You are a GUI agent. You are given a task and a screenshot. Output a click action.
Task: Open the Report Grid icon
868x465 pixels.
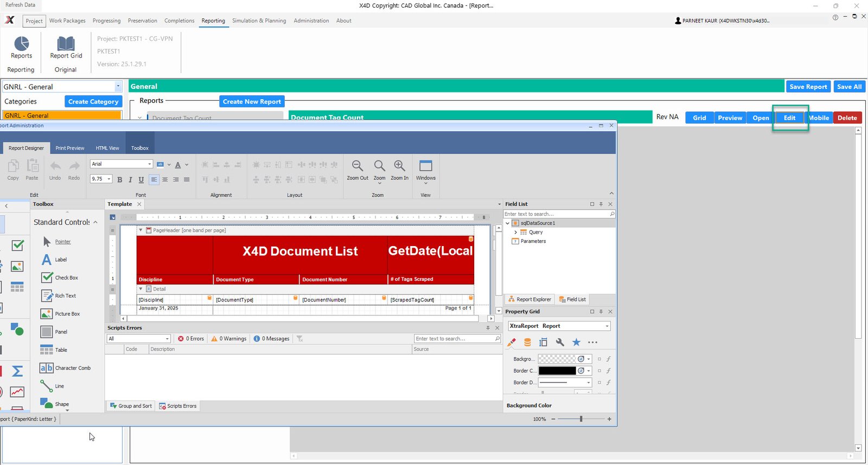(x=66, y=44)
